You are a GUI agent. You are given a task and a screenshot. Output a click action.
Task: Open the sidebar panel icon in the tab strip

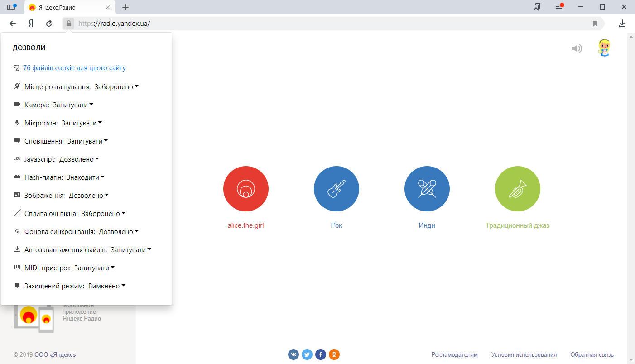tap(11, 7)
